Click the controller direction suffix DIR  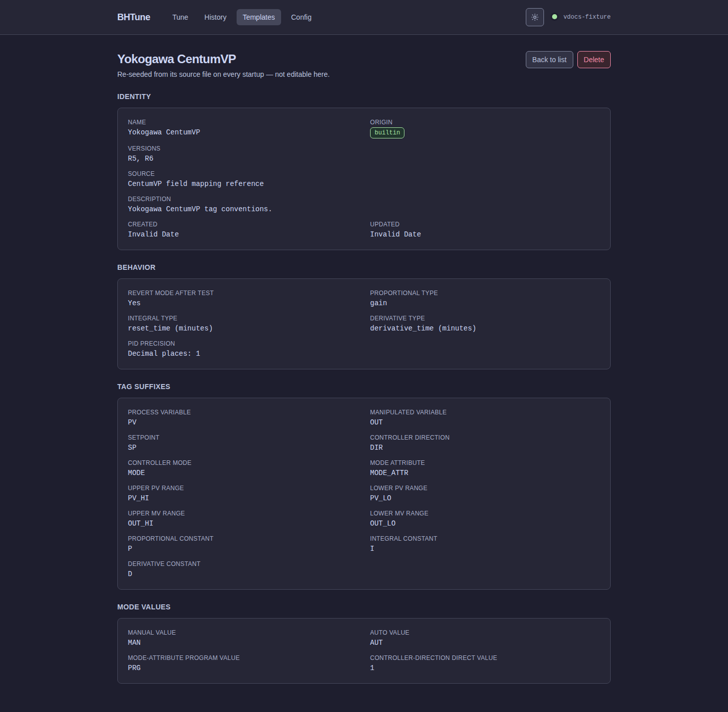point(376,448)
